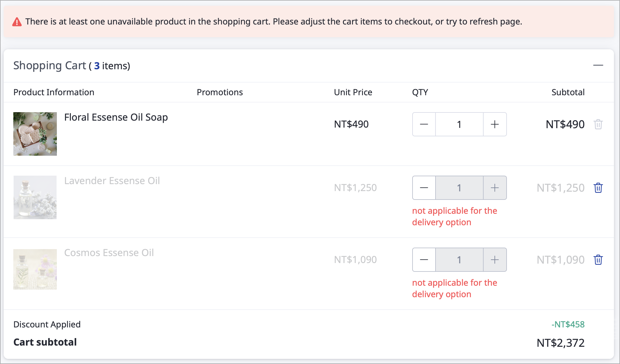Image resolution: width=620 pixels, height=364 pixels.
Task: Click the Cosmos Essense Oil product name
Action: [x=109, y=253]
